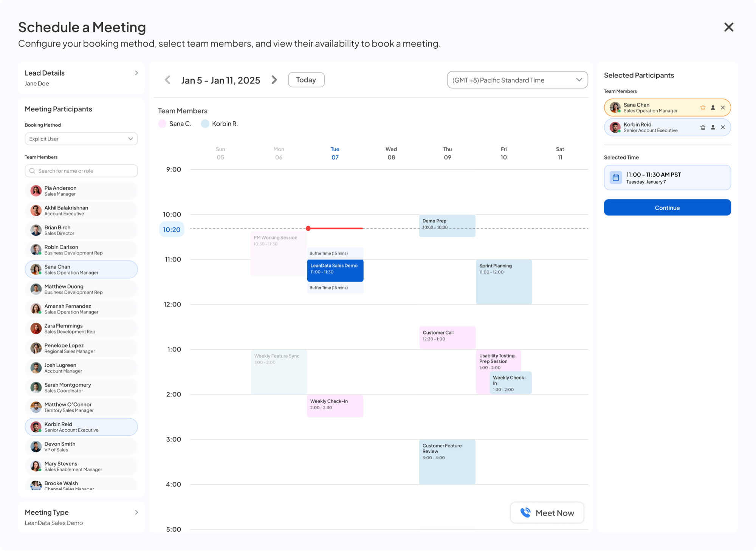Screen dimensions: 756x551
Task: Open the Sprint Planning event on Friday
Action: pos(504,282)
